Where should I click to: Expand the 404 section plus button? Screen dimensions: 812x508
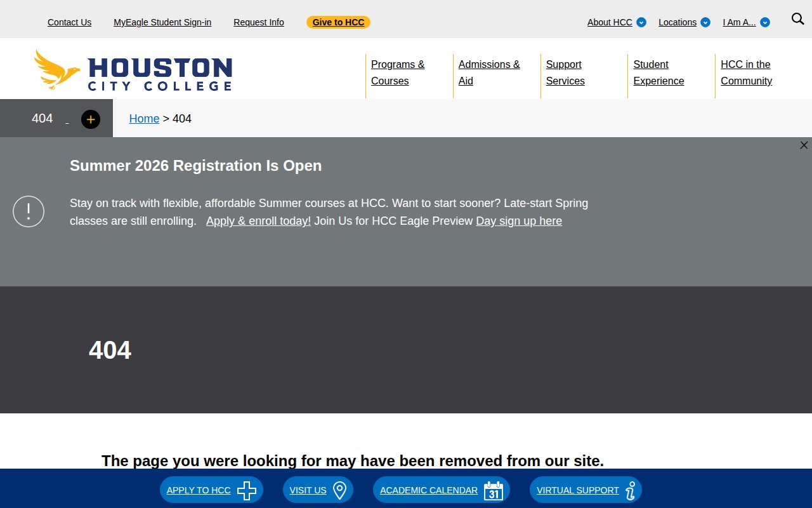coord(91,119)
